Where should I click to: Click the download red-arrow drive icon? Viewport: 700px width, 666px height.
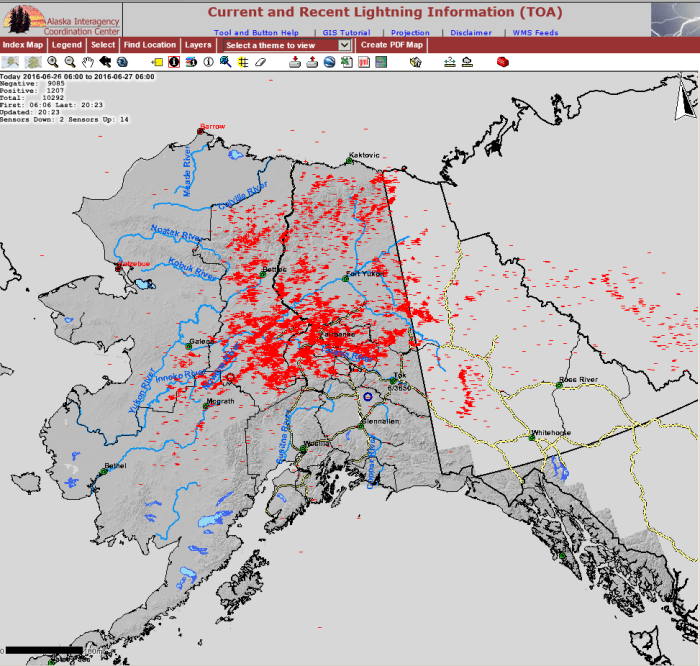coord(295,62)
